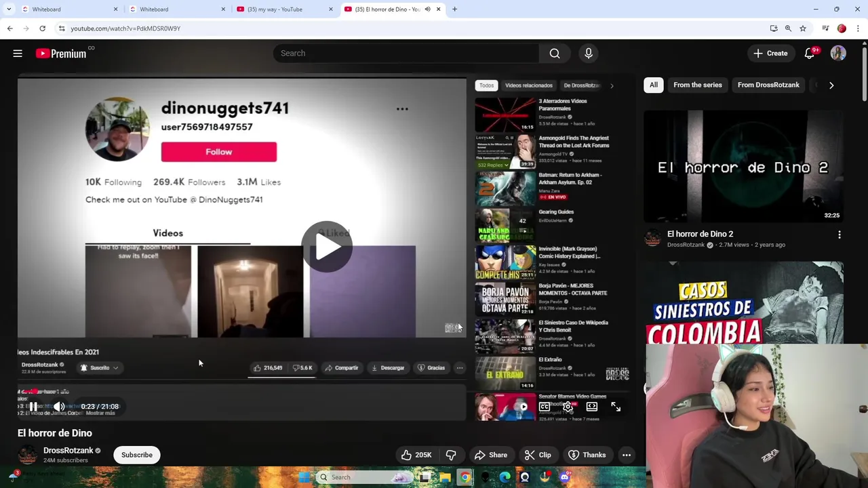Image resolution: width=868 pixels, height=488 pixels.
Task: Click Gracias in the recorded video
Action: coord(431,368)
